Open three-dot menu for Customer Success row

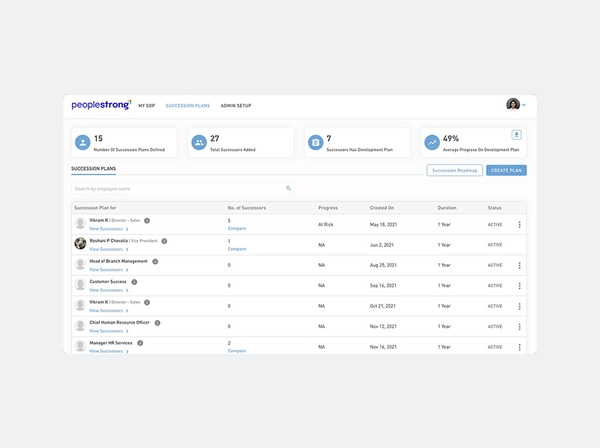(x=519, y=286)
